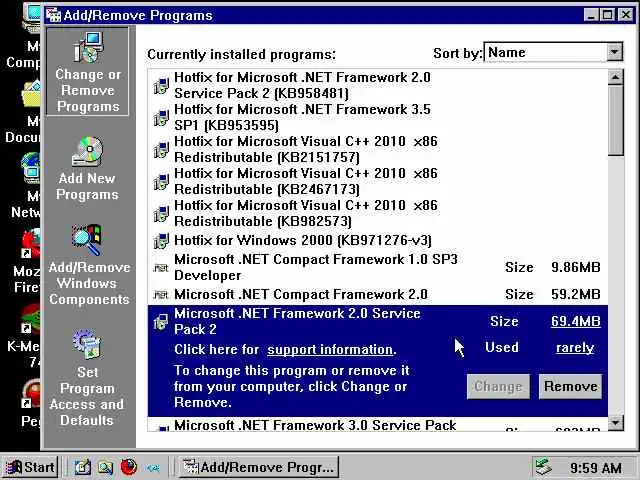Click second quick launch icon in the taskbar
The image size is (640, 480).
(x=105, y=467)
